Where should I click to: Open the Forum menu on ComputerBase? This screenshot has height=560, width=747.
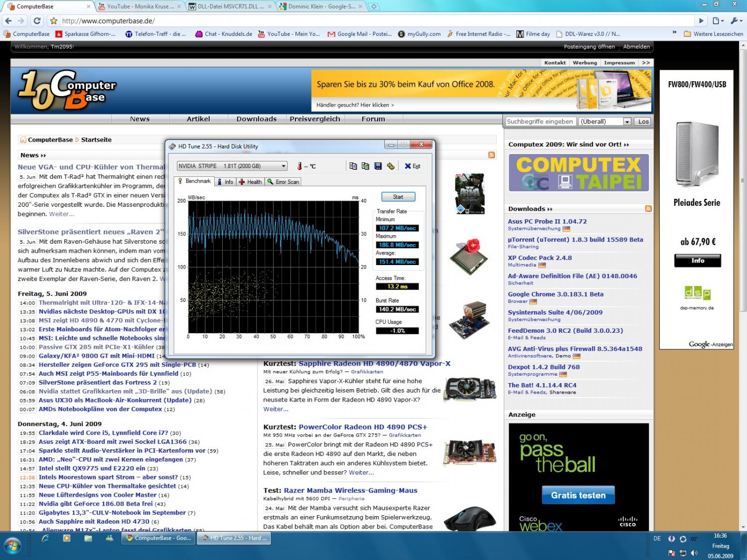(x=373, y=119)
